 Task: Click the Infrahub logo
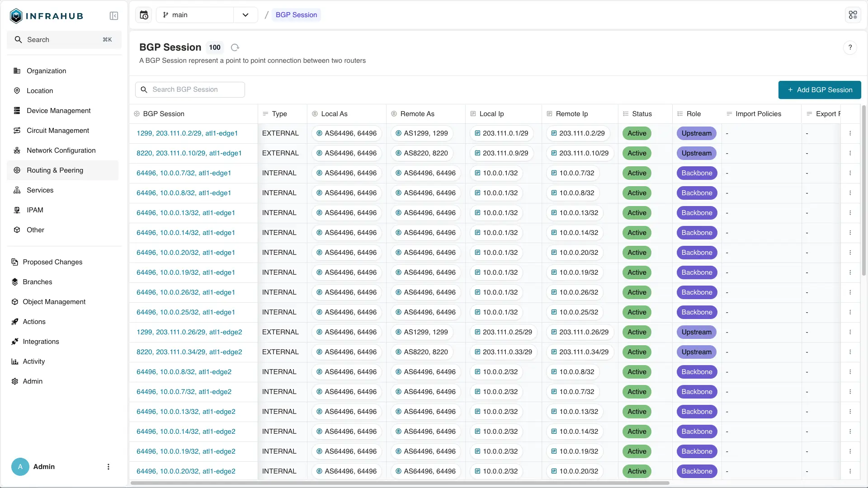click(x=47, y=16)
